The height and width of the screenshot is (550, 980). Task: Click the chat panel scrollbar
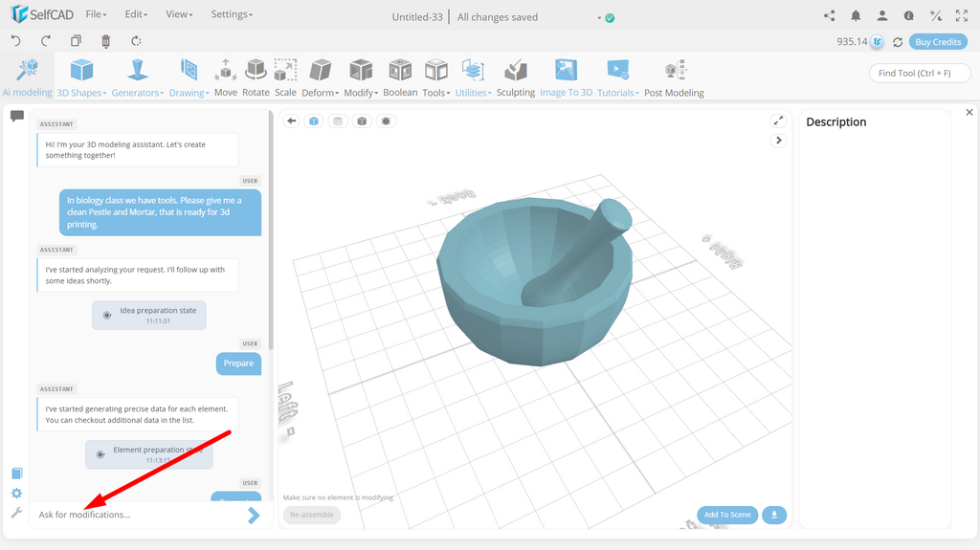tap(271, 230)
